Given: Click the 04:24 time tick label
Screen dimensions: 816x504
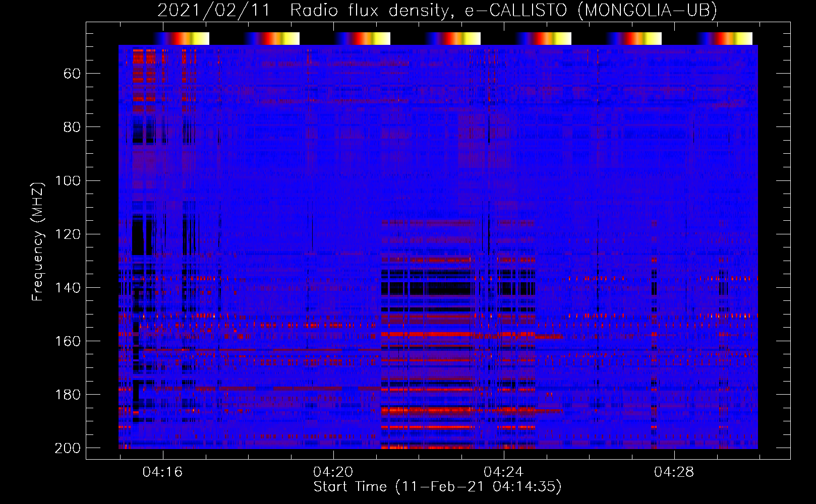Looking at the screenshot, I should [x=503, y=472].
